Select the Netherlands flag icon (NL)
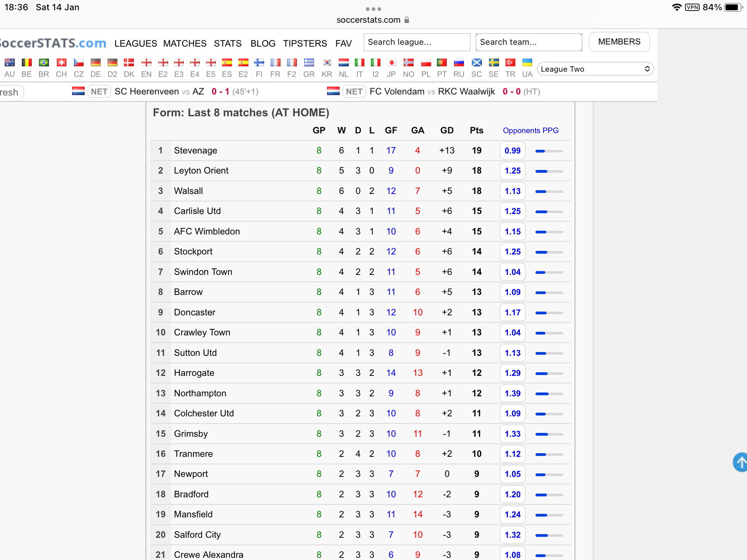 point(344,63)
